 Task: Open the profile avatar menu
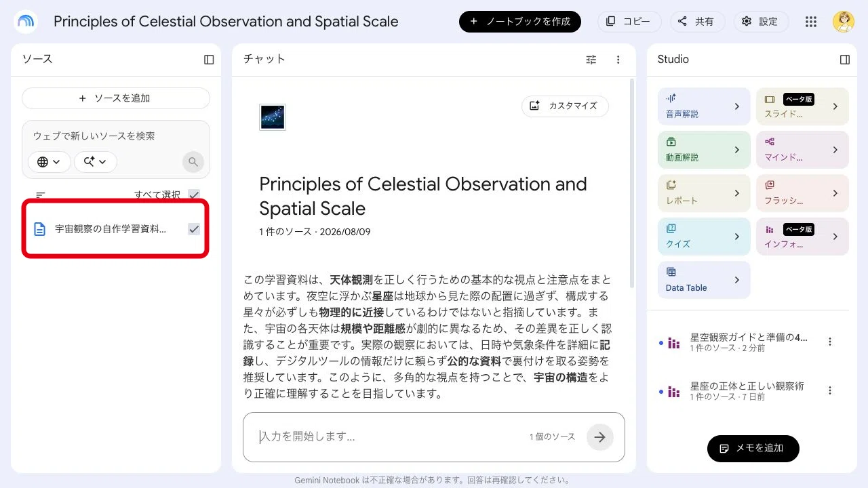coord(844,22)
